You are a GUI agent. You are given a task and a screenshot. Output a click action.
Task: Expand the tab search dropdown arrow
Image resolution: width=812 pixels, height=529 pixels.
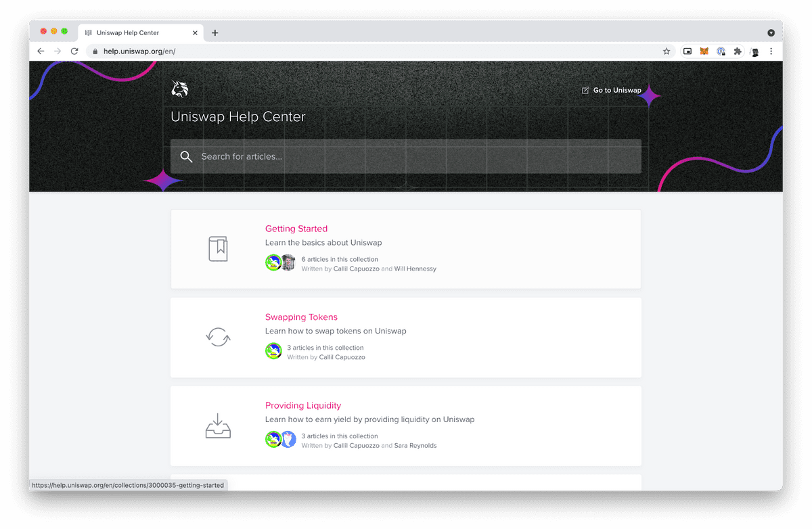click(x=771, y=32)
